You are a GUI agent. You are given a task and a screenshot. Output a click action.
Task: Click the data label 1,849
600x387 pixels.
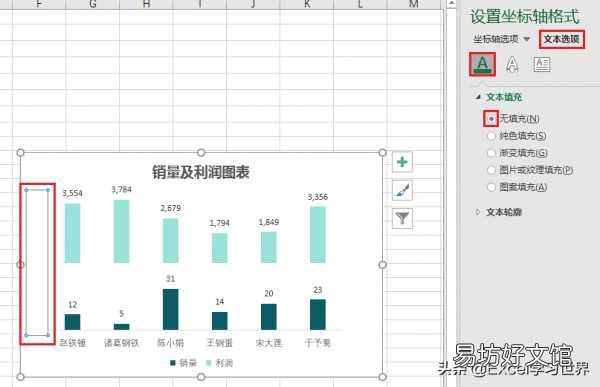pyautogui.click(x=269, y=222)
